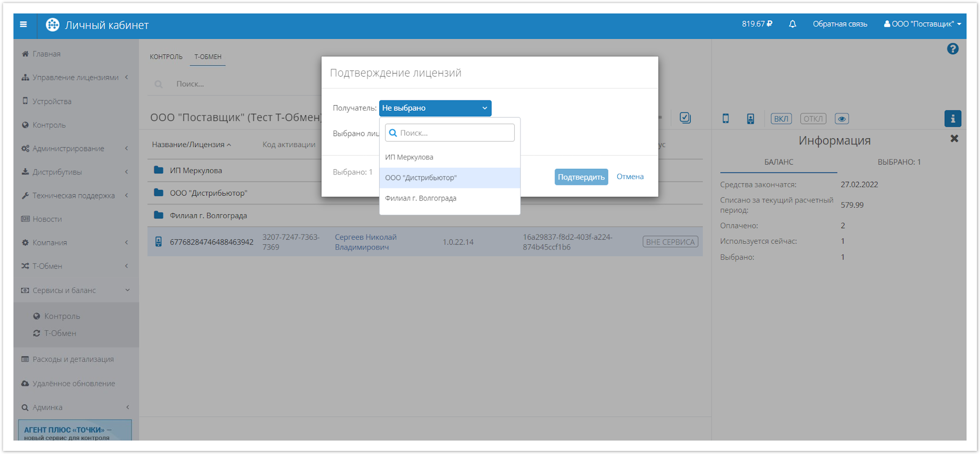Close the Информация panel
The width and height of the screenshot is (980, 454).
point(954,139)
